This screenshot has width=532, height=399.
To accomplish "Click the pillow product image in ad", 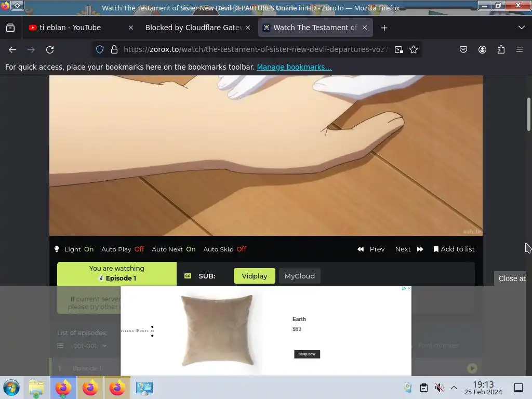I will (217, 330).
